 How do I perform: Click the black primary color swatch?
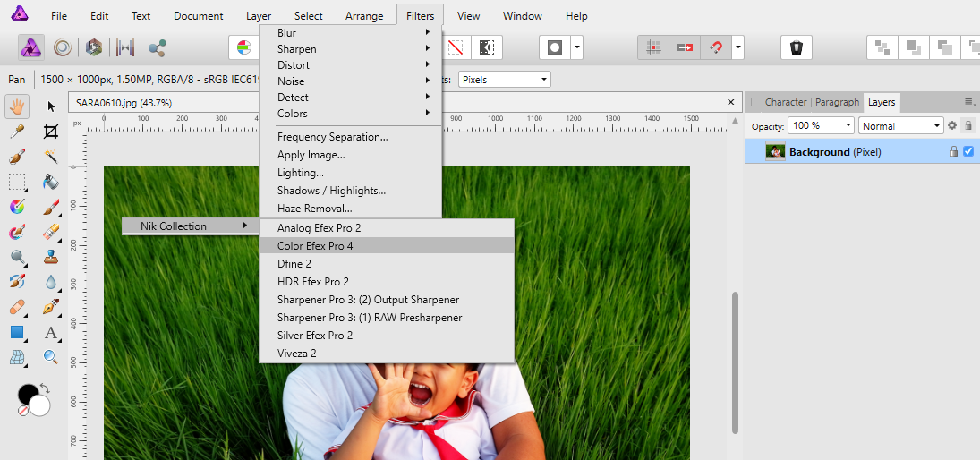pos(28,394)
